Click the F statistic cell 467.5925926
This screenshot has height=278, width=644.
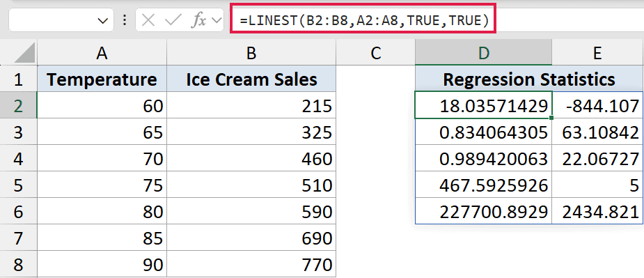pos(483,185)
